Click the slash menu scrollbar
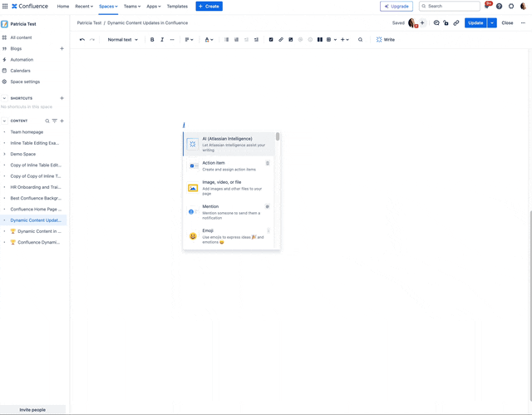Image resolution: width=532 pixels, height=415 pixels. 278,136
